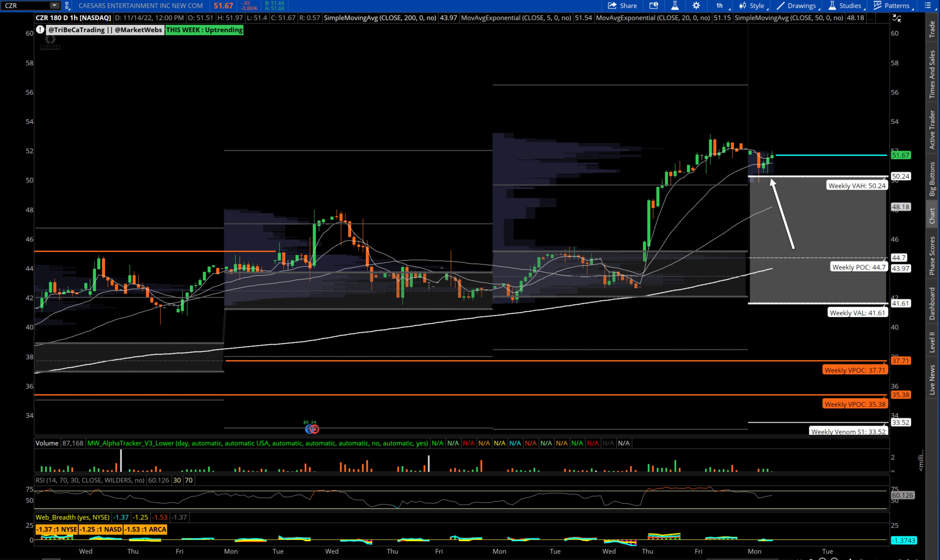Click the dividend and earnings event marker

point(312,429)
